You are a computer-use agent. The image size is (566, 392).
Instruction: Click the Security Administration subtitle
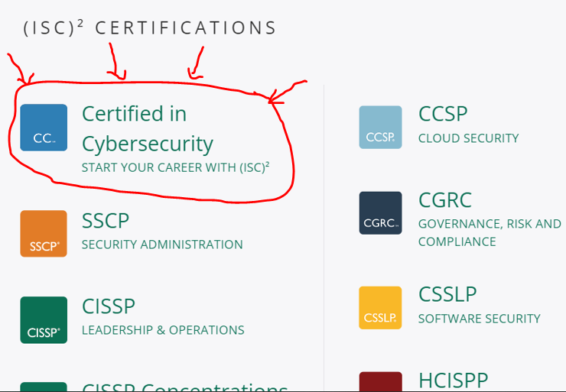click(x=162, y=245)
